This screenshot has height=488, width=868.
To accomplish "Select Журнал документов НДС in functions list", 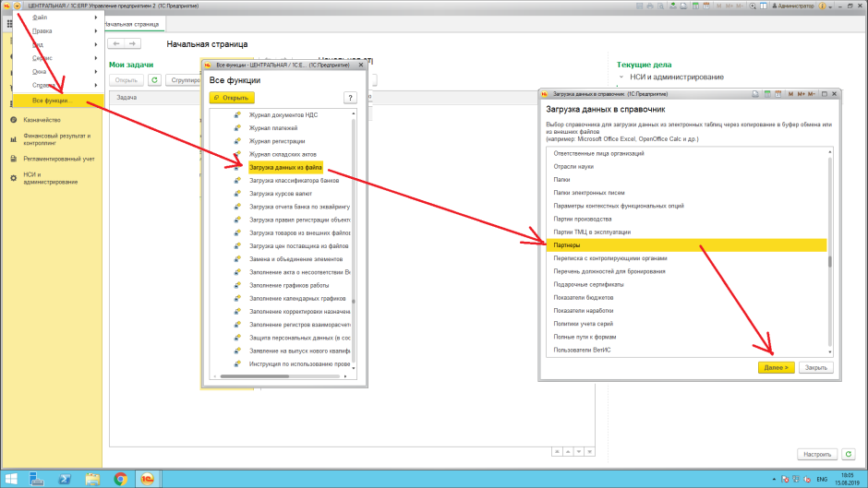I will click(x=283, y=115).
